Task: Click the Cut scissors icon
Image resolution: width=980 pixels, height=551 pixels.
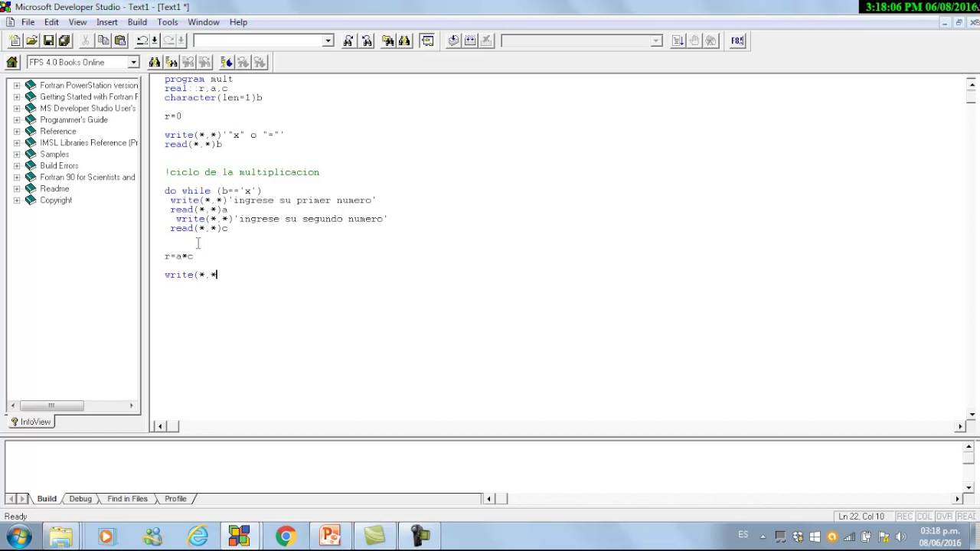Action: click(x=86, y=41)
